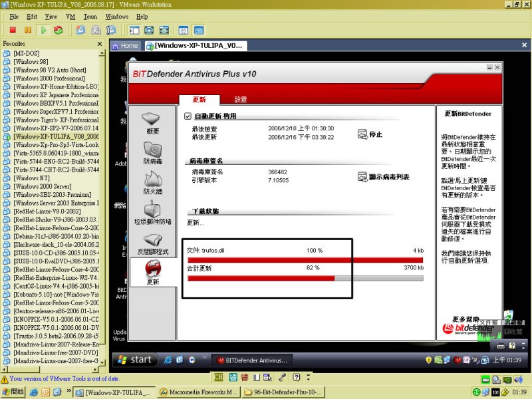Take a snapshot using the VMware toolbar icon
This screenshot has width=532, height=399.
tap(80, 30)
